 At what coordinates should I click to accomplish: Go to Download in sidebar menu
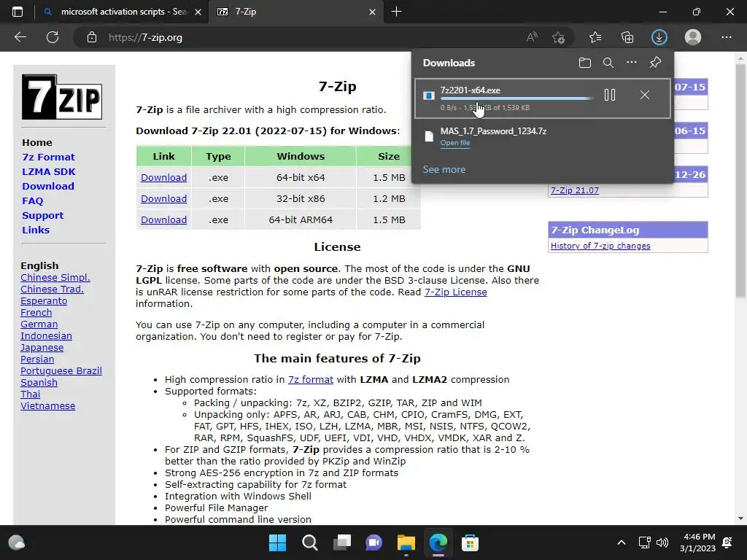pyautogui.click(x=48, y=186)
